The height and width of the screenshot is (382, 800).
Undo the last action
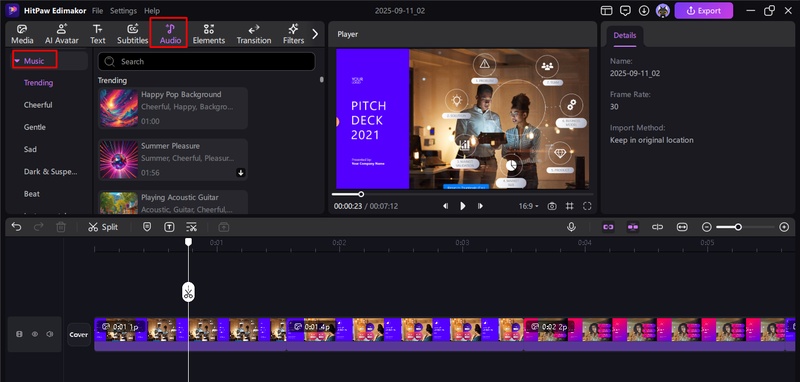tap(16, 227)
